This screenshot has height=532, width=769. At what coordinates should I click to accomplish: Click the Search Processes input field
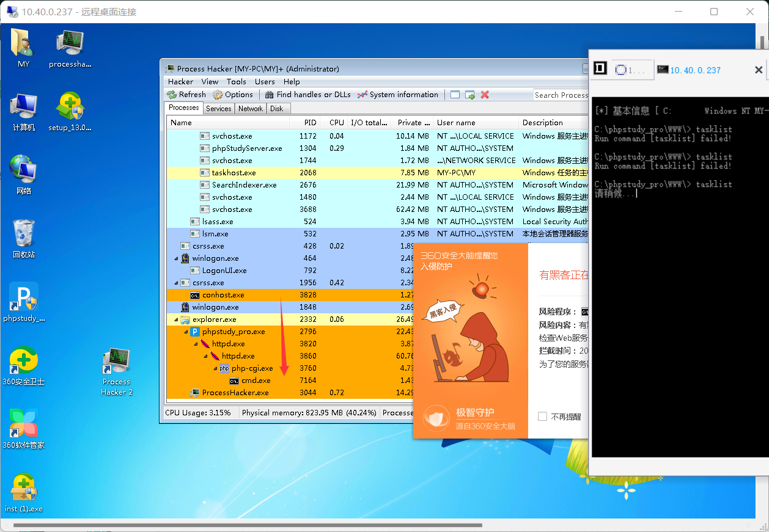click(561, 95)
